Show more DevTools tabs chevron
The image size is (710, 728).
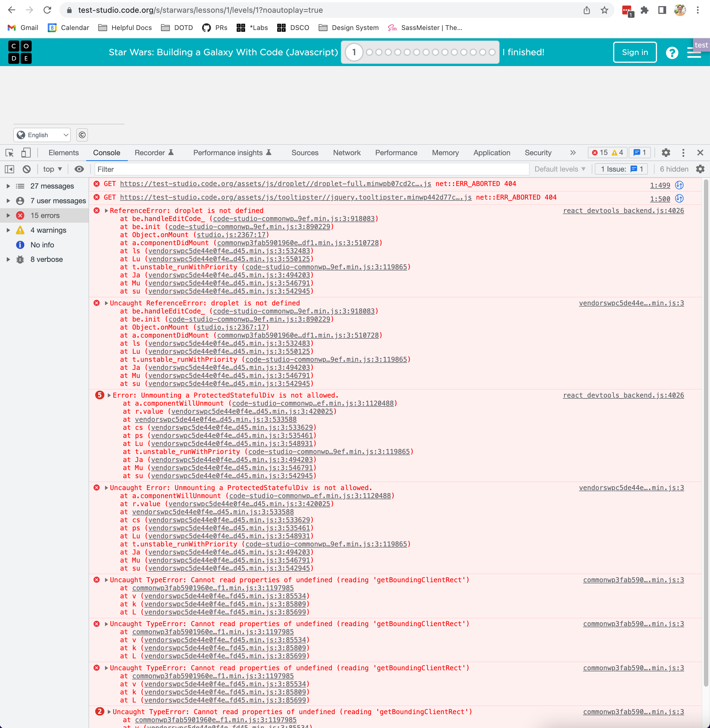pyautogui.click(x=573, y=152)
